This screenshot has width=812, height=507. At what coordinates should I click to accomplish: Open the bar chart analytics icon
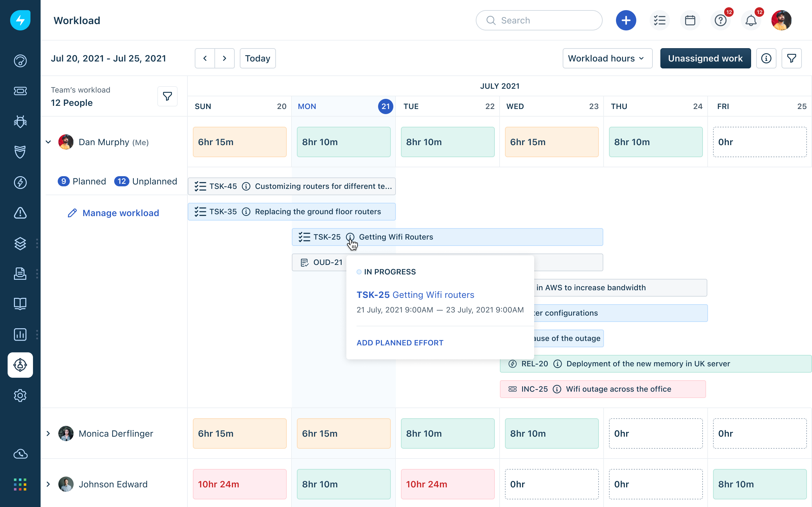click(20, 334)
